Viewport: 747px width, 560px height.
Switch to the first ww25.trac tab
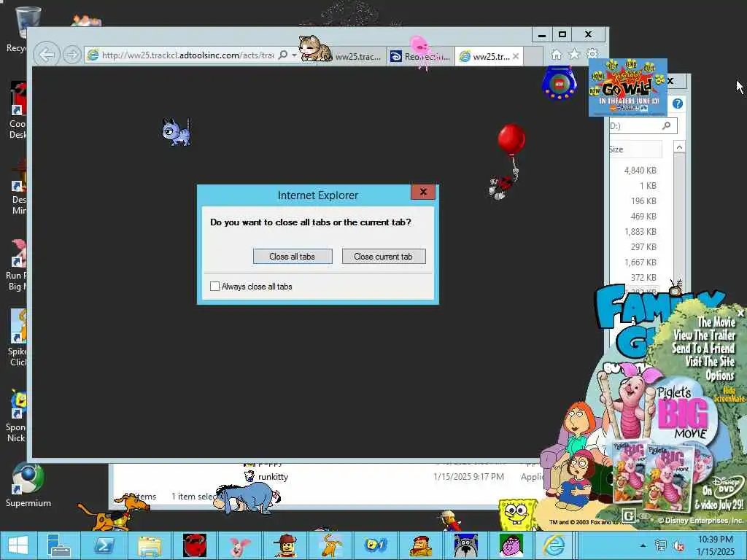point(357,57)
